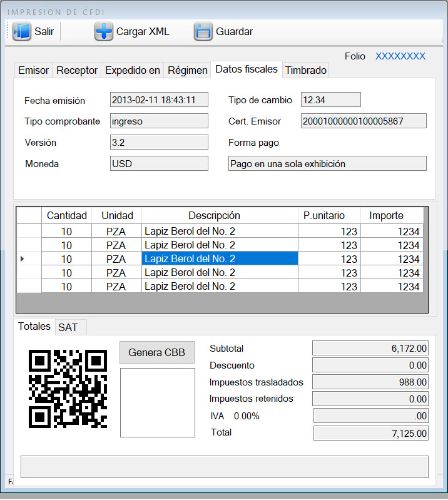Click the Impuestos trasladados field showing 988.00
This screenshot has height=500, width=448.
[x=370, y=382]
